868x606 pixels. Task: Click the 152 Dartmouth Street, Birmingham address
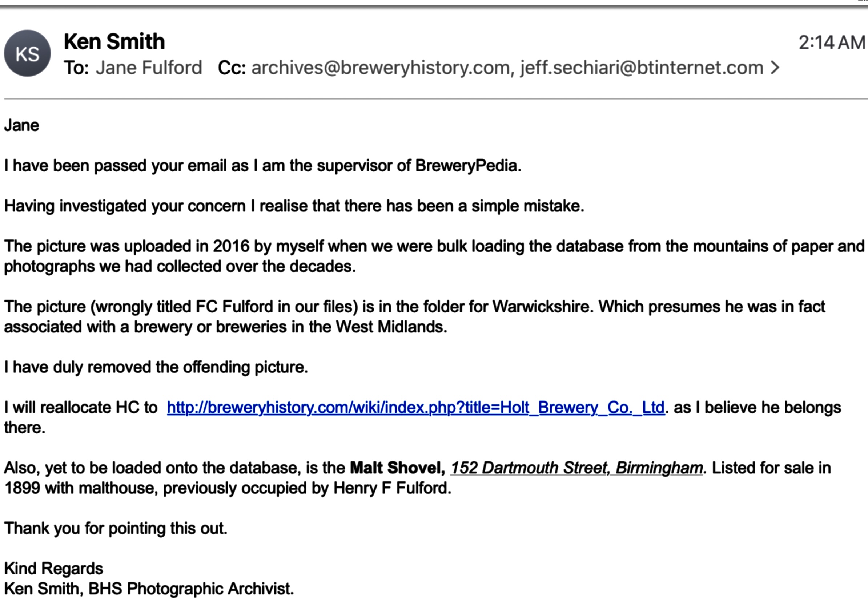(x=576, y=468)
